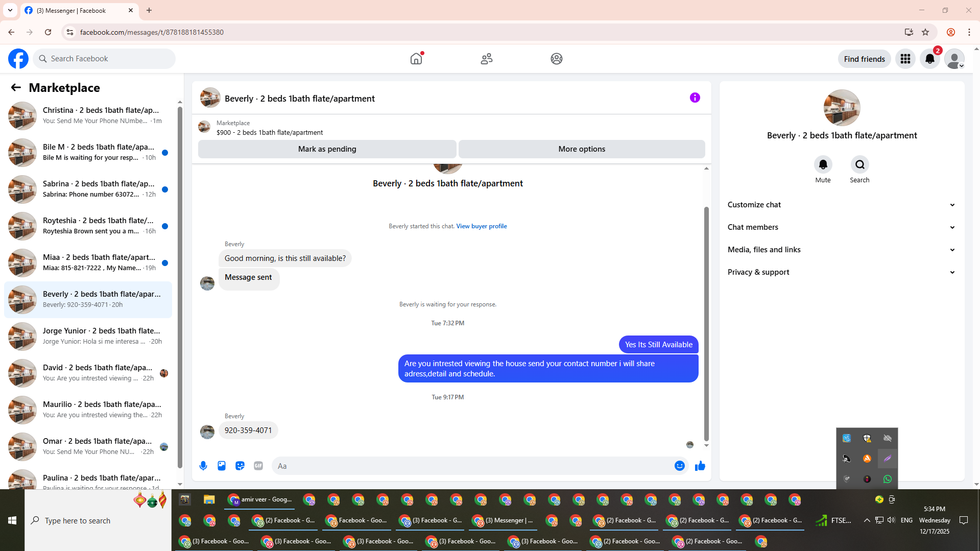Open the ENG language indicator
This screenshot has height=551, width=980.
[906, 520]
